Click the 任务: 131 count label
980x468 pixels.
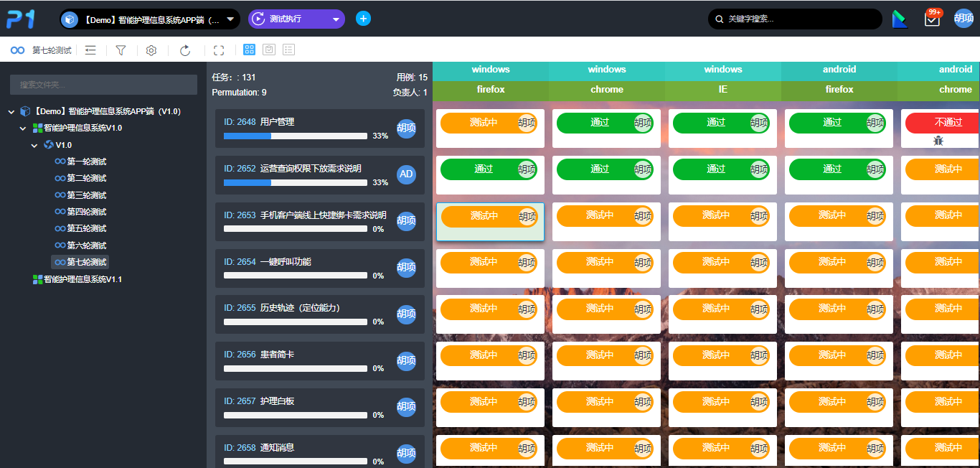click(234, 78)
